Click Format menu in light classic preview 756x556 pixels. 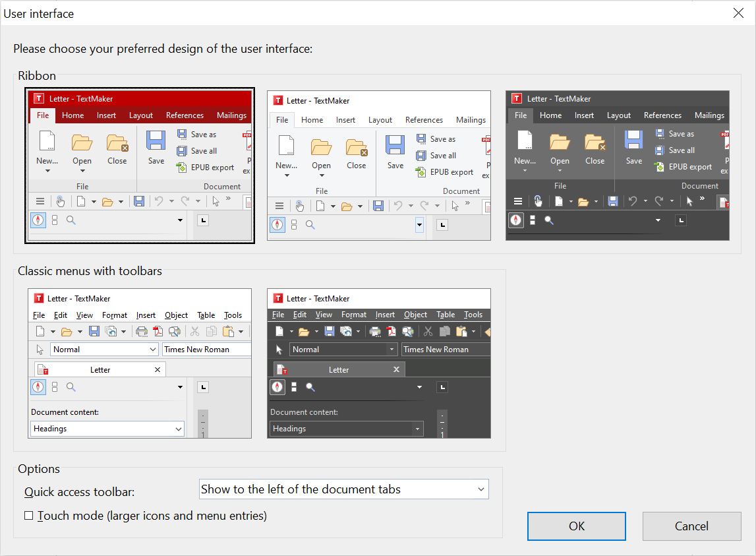[x=114, y=315]
